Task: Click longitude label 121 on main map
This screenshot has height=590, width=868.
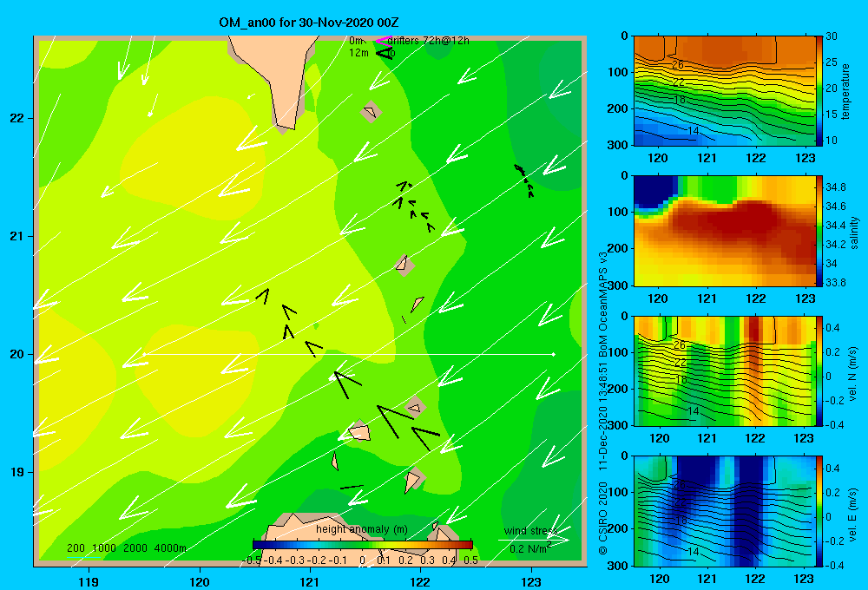Action: tap(310, 581)
